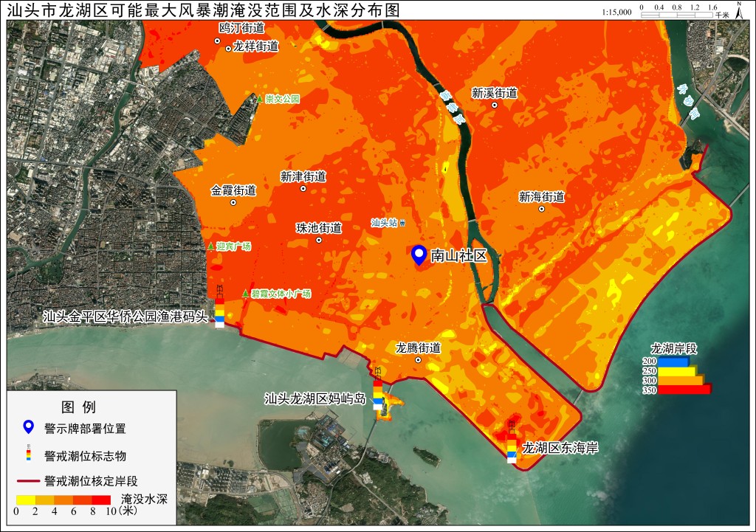Click the north arrow compass symbol
Image resolution: width=756 pixels, height=532 pixels.
click(x=740, y=10)
